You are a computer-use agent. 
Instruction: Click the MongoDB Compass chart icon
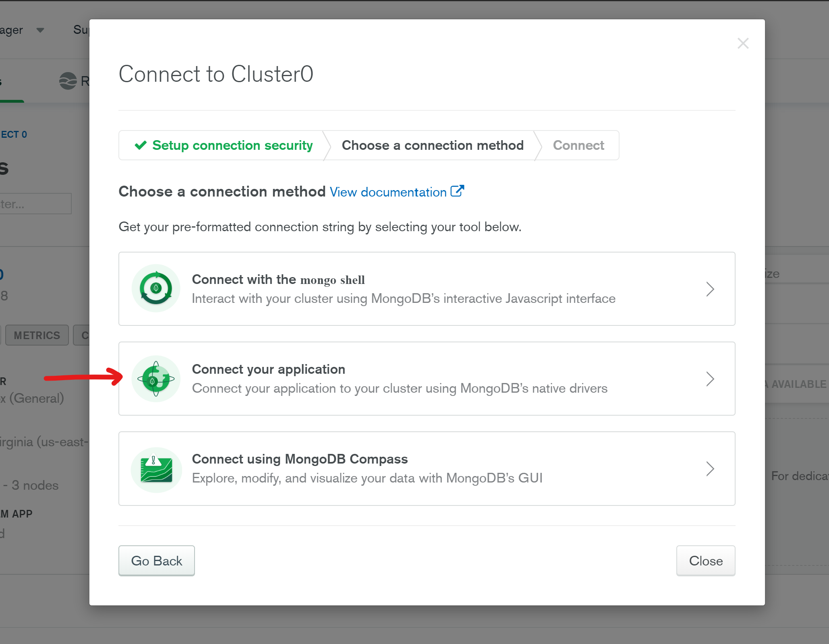point(156,470)
